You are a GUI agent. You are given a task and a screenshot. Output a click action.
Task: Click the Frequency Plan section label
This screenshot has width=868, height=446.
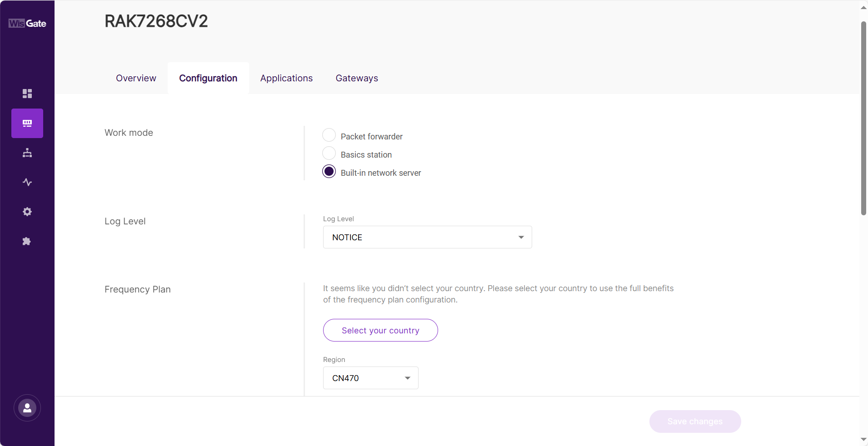(138, 289)
